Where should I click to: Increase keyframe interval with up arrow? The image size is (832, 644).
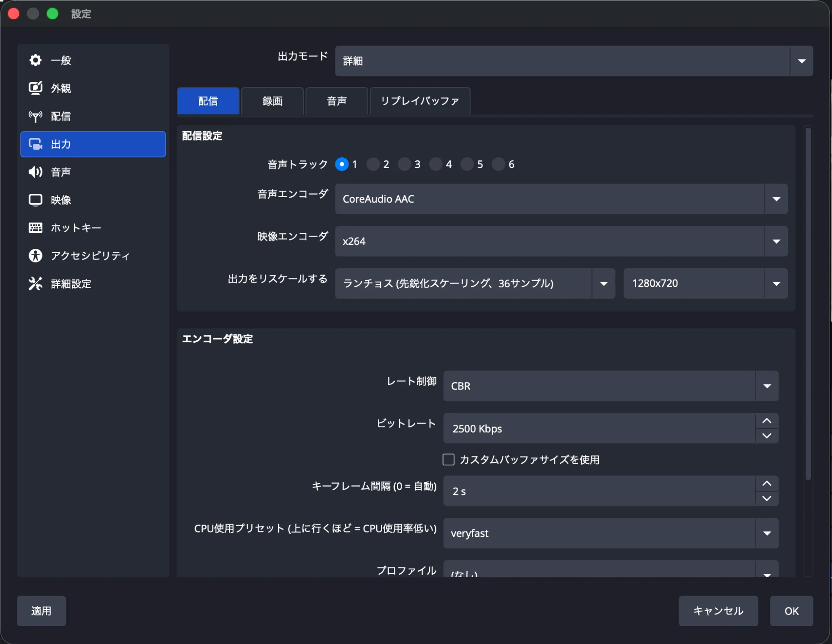[x=767, y=484]
